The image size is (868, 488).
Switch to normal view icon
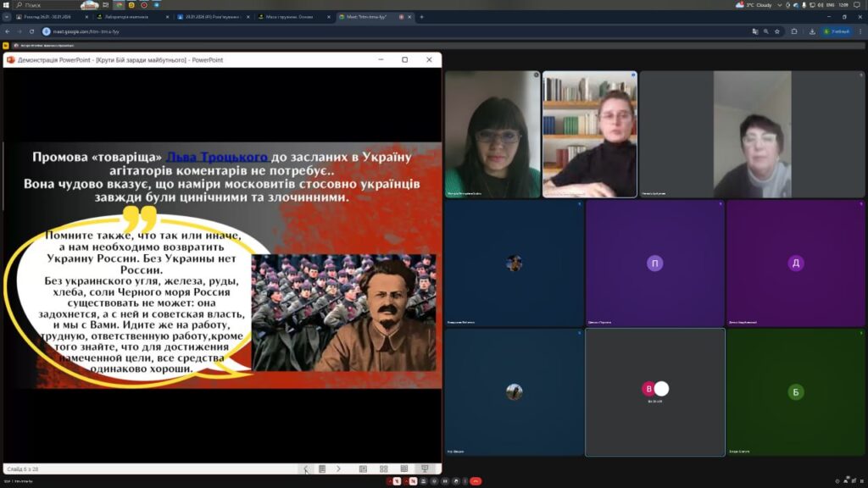click(363, 469)
